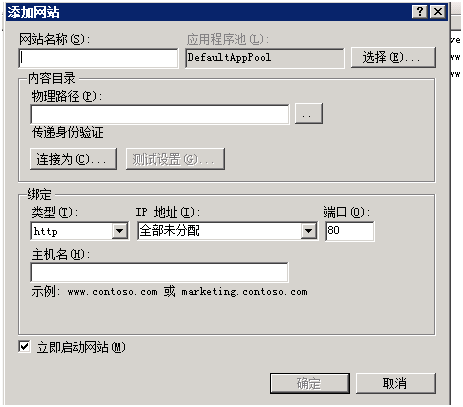Toggle the 立即启动网站 checkbox
This screenshot has height=407, width=463.
24,347
